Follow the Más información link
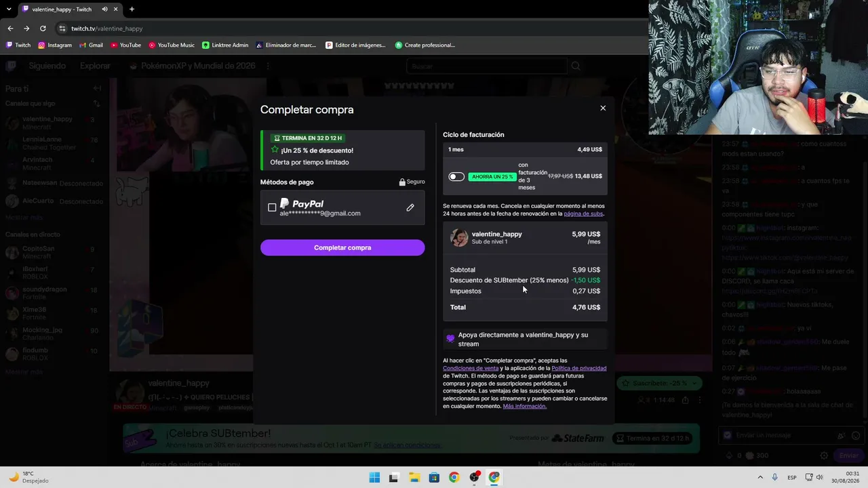Screen dimensions: 868x488 pyautogui.click(x=525, y=406)
